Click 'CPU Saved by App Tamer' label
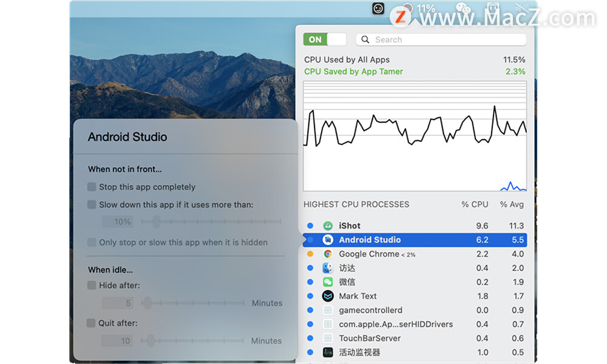The width and height of the screenshot is (607, 364). [x=353, y=72]
